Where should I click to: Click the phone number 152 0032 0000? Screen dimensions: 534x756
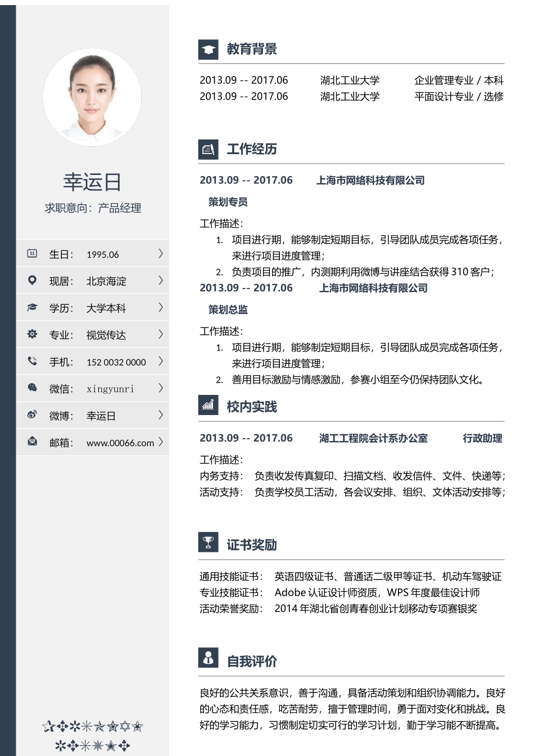pos(115,362)
